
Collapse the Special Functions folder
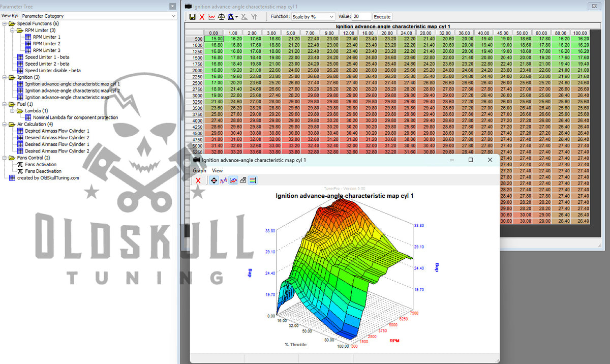click(x=4, y=24)
